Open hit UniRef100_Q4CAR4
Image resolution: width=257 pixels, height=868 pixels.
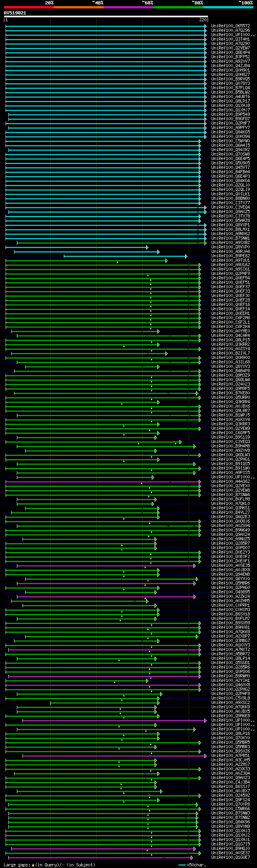[x=230, y=336]
